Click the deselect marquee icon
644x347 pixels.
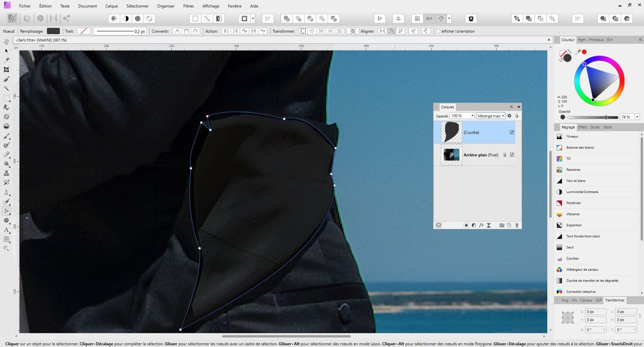[207, 18]
